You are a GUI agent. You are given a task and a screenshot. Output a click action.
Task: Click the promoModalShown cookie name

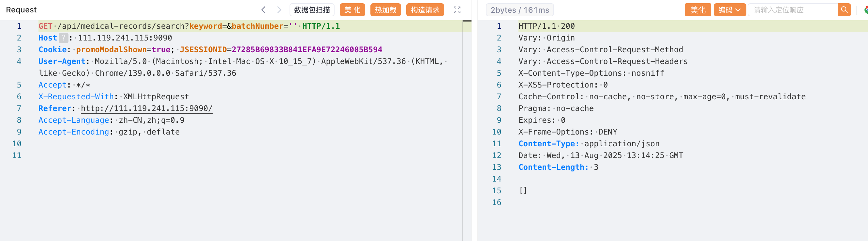tap(111, 50)
